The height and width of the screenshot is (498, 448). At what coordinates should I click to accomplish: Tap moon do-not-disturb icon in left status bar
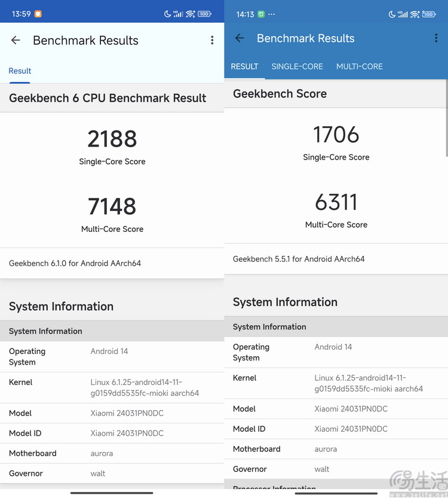167,14
